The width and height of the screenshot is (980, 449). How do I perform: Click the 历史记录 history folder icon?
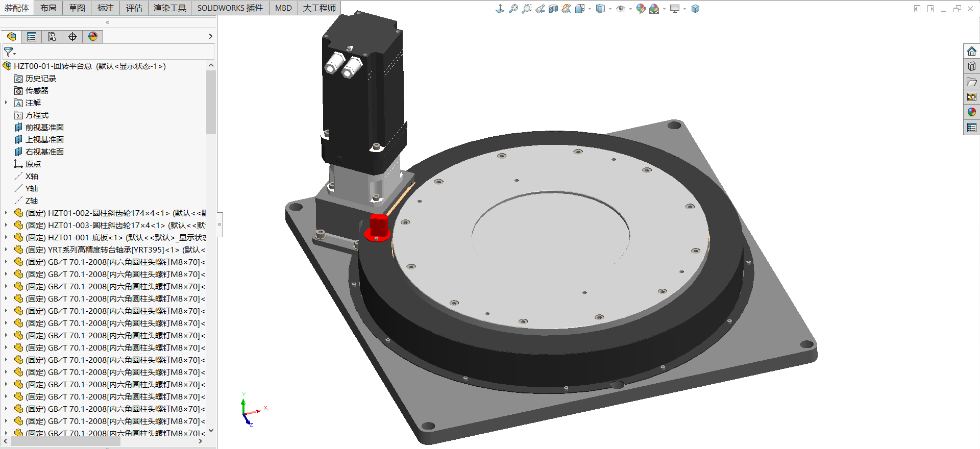pyautogui.click(x=18, y=78)
